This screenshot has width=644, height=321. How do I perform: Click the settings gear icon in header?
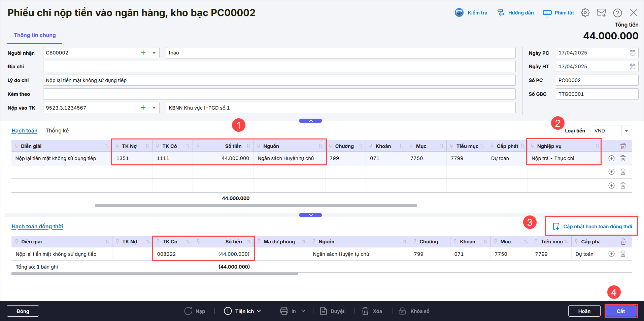585,13
